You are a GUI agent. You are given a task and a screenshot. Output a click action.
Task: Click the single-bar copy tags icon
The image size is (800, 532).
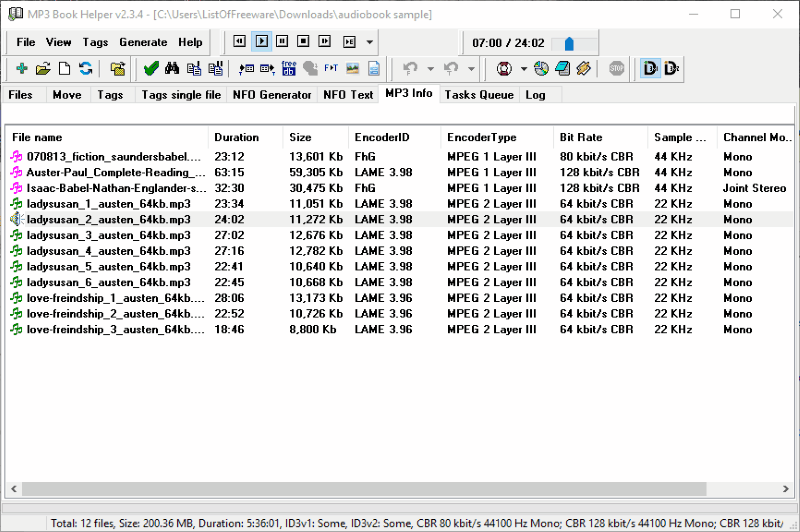pos(194,68)
